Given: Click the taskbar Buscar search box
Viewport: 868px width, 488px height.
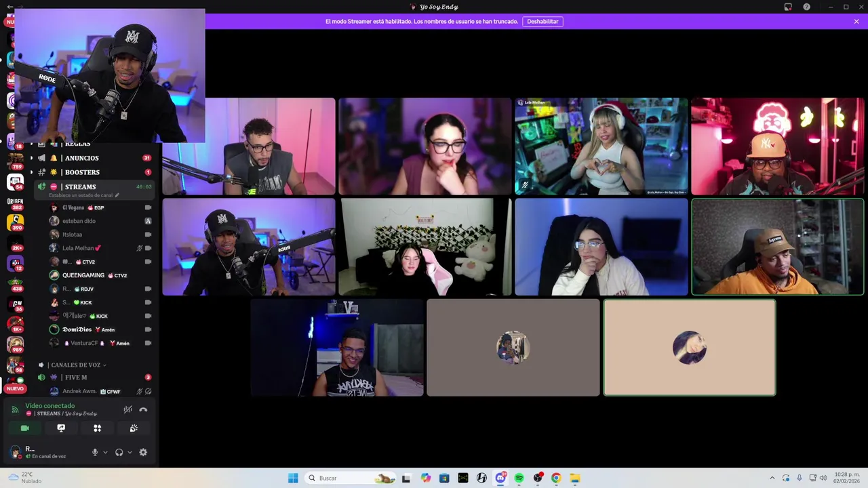Looking at the screenshot, I should pyautogui.click(x=350, y=478).
